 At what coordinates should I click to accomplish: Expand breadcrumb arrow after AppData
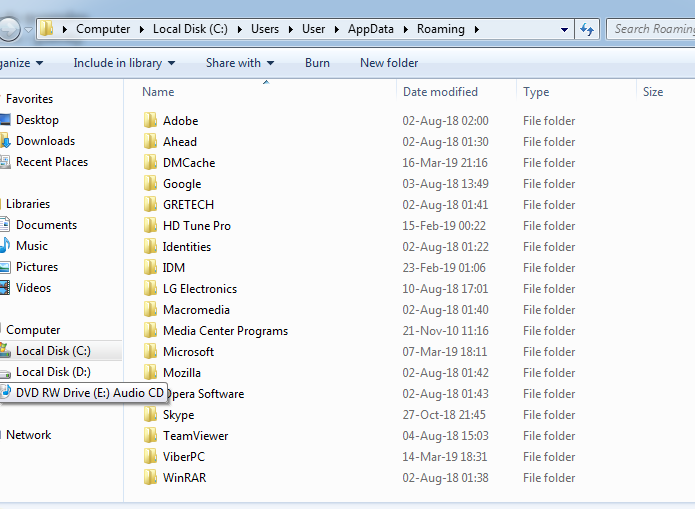coord(406,29)
